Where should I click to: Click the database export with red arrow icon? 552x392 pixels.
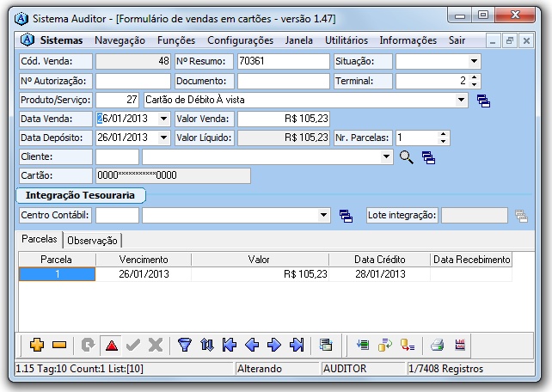[408, 345]
